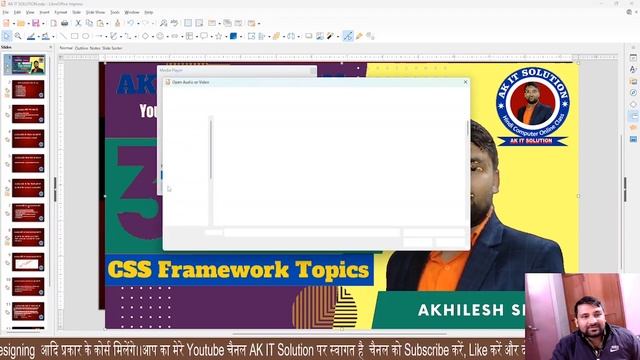
Task: Click the 3D Objects cube icon
Action: point(233,36)
